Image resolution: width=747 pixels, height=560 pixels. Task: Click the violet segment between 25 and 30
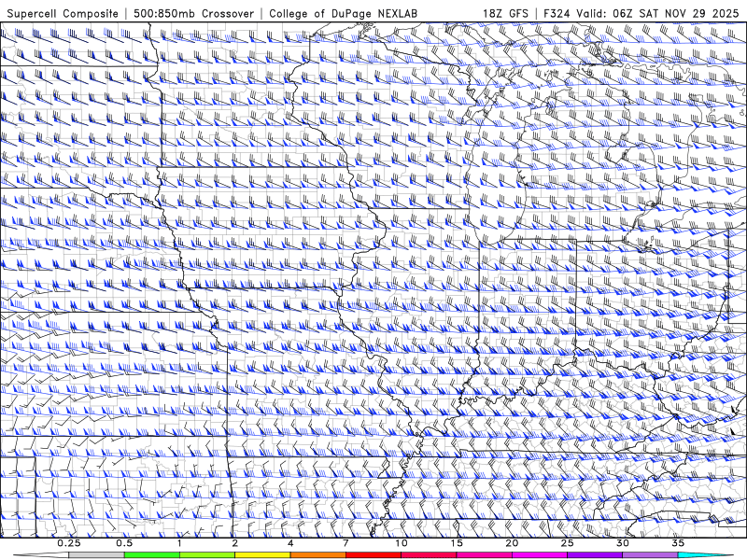[x=595, y=555]
